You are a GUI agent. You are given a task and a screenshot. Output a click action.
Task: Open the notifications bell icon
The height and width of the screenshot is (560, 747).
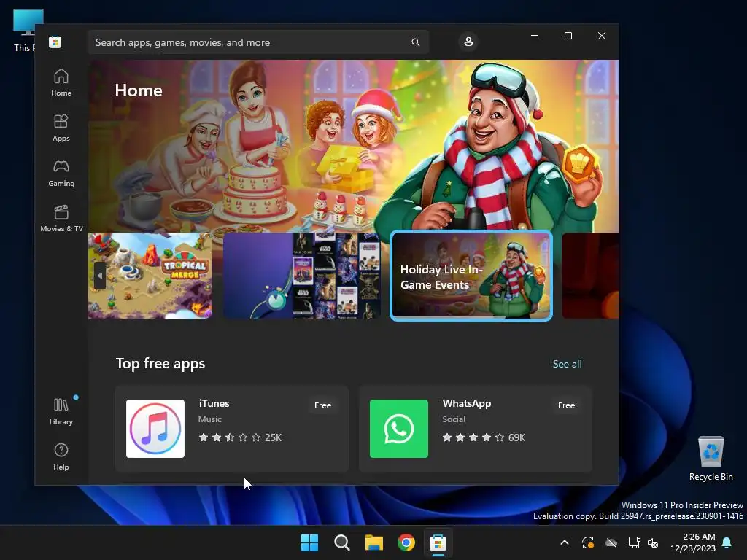(x=727, y=542)
